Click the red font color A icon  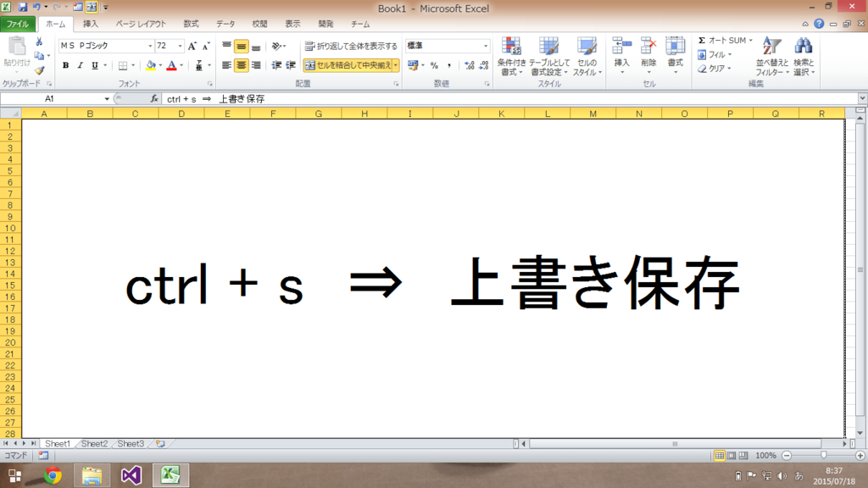(171, 65)
